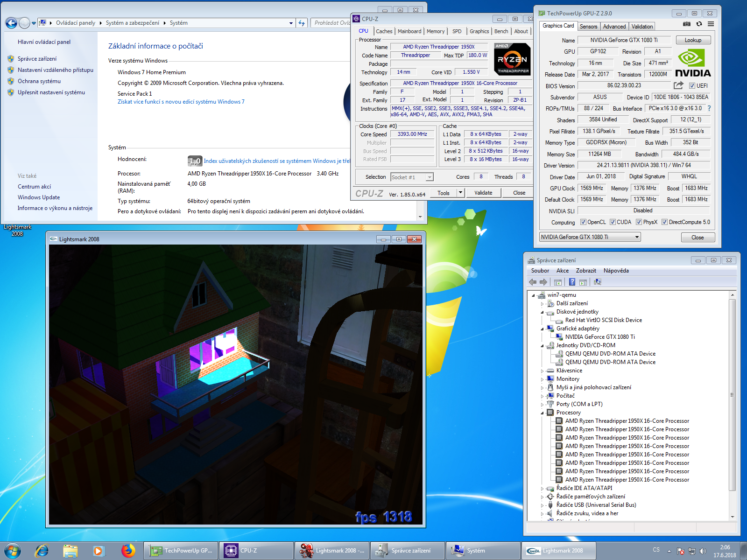This screenshot has width=747, height=560.
Task: Expand the Další zařízení node
Action: point(543,303)
